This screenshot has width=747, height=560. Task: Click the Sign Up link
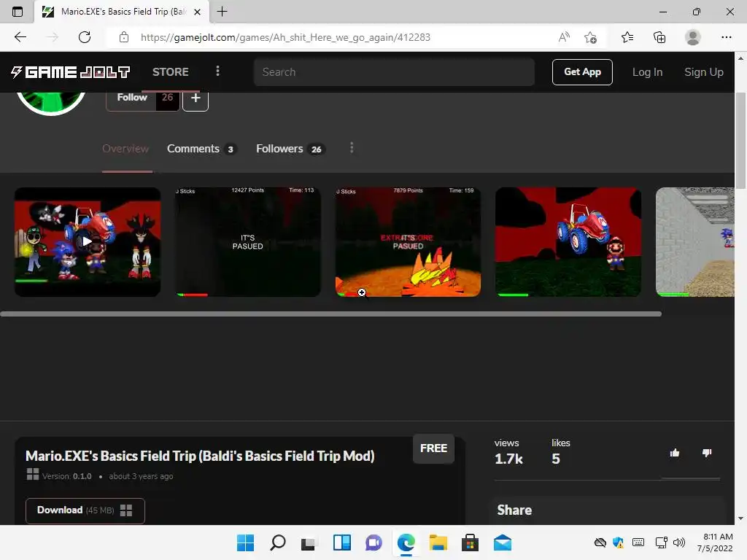704,72
